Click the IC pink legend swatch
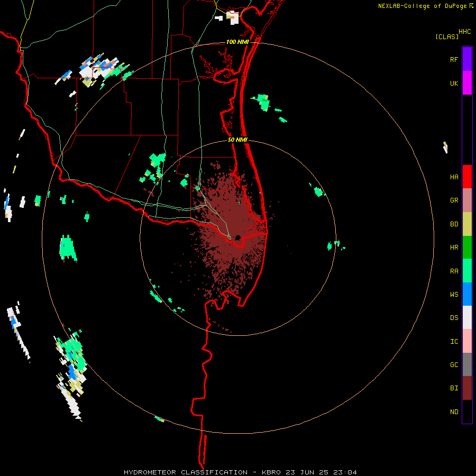 (x=467, y=341)
